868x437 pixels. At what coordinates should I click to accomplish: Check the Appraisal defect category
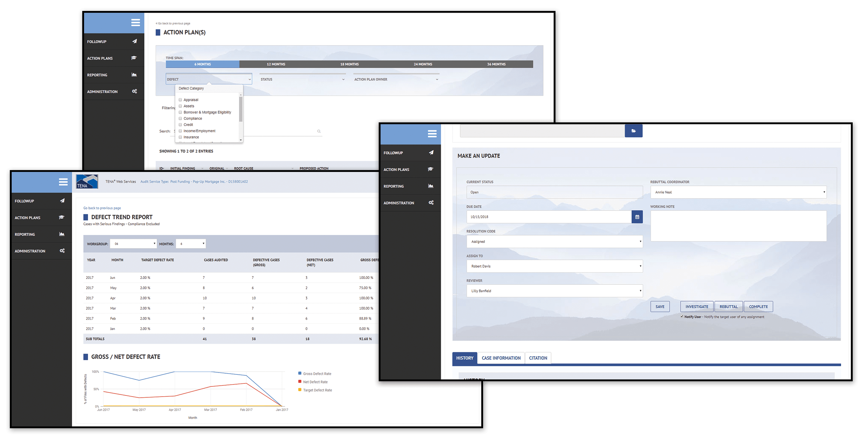click(180, 100)
